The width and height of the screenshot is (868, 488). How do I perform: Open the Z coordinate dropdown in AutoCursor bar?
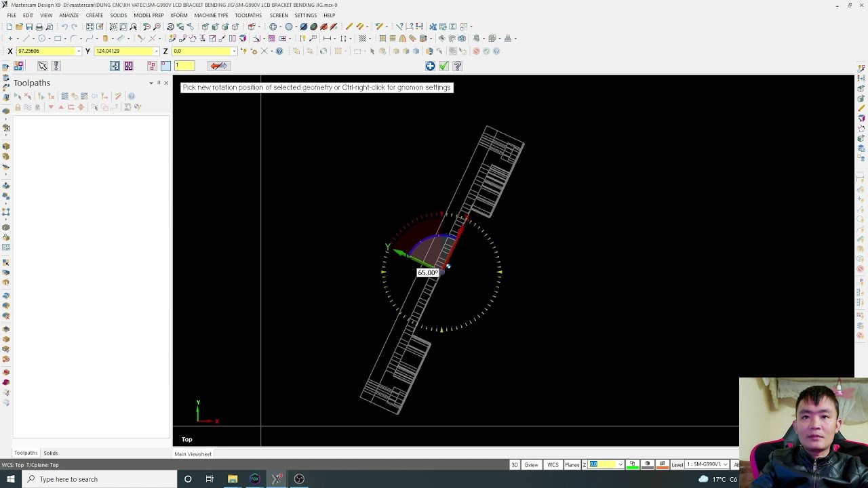235,51
